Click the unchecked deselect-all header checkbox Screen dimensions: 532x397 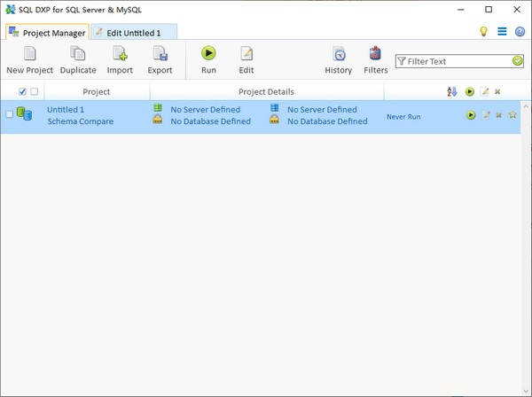(x=35, y=91)
